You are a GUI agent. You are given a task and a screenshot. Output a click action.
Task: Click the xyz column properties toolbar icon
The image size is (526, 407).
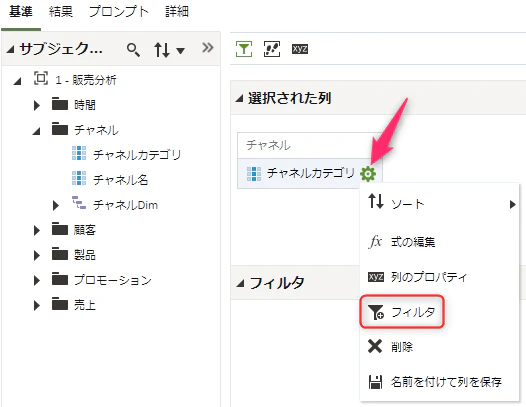[300, 49]
